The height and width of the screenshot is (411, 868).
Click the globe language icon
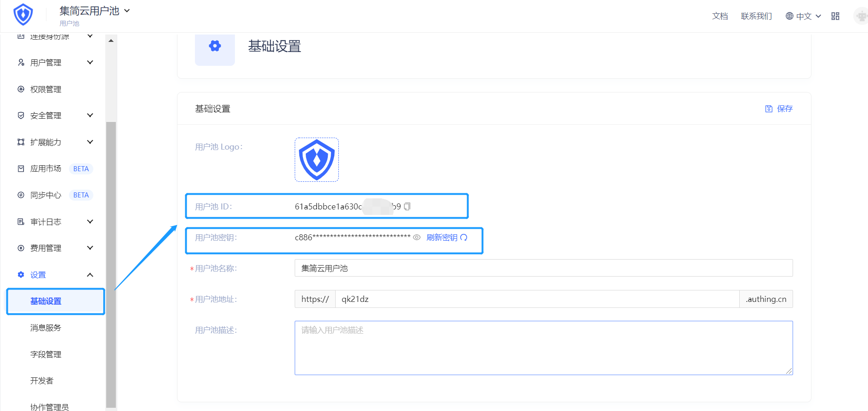point(789,16)
